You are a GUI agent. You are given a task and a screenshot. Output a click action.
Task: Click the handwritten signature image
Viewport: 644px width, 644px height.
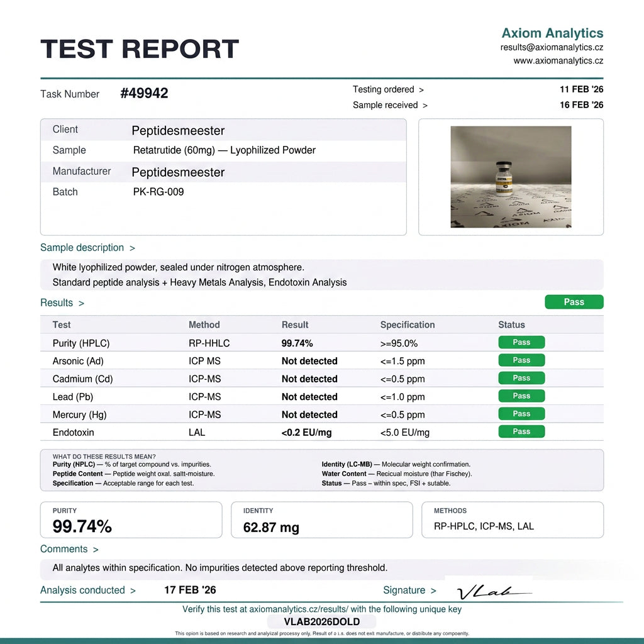494,592
